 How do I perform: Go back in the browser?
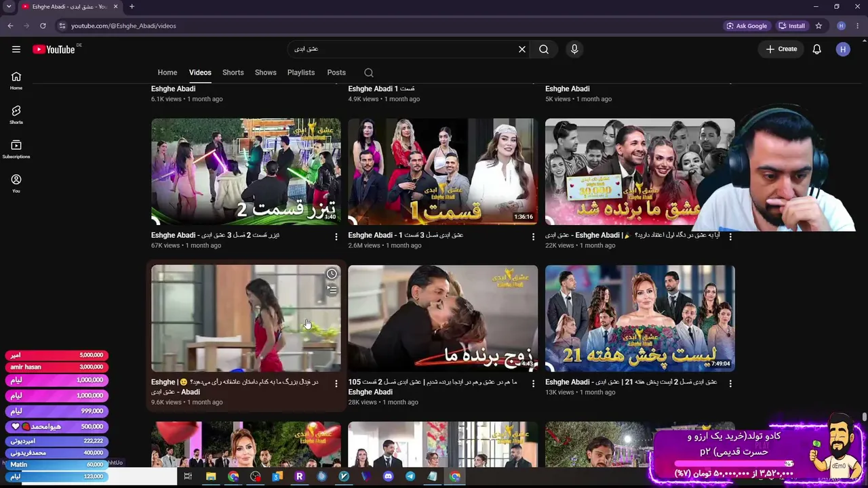tap(10, 26)
